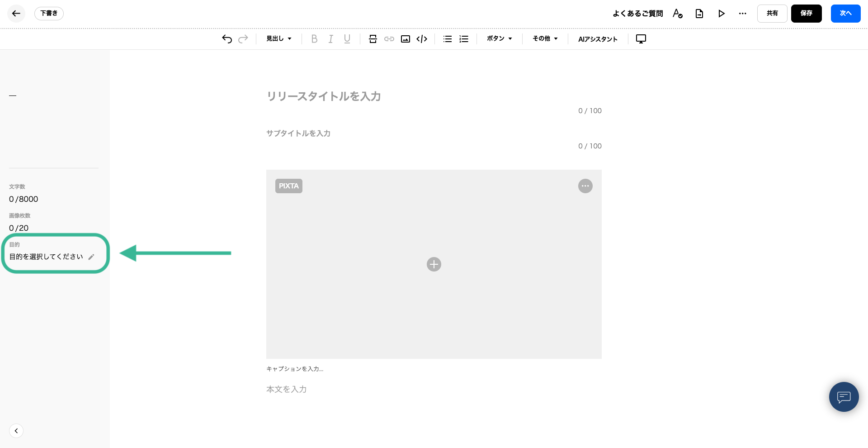
Task: Open AIアシスタント assistant
Action: pyautogui.click(x=598, y=39)
